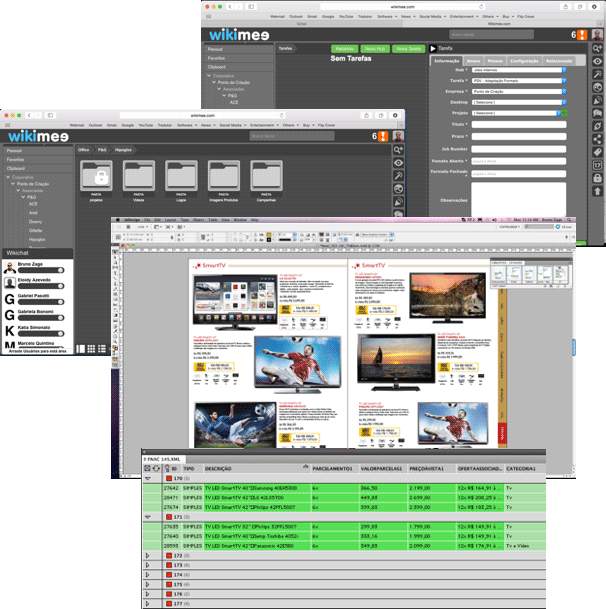Open the Empresa dropdown
The image size is (606, 609).
pyautogui.click(x=519, y=92)
